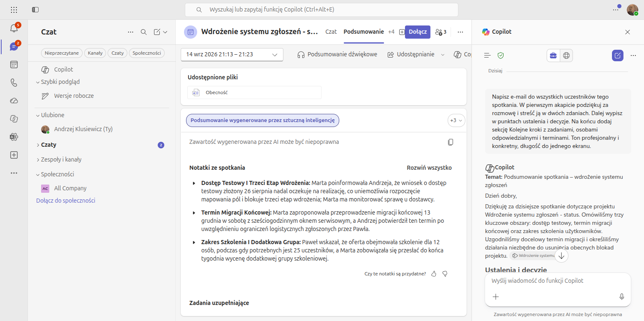The image size is (644, 321).
Task: Click the meeting calendar avatar icon
Action: point(191,32)
